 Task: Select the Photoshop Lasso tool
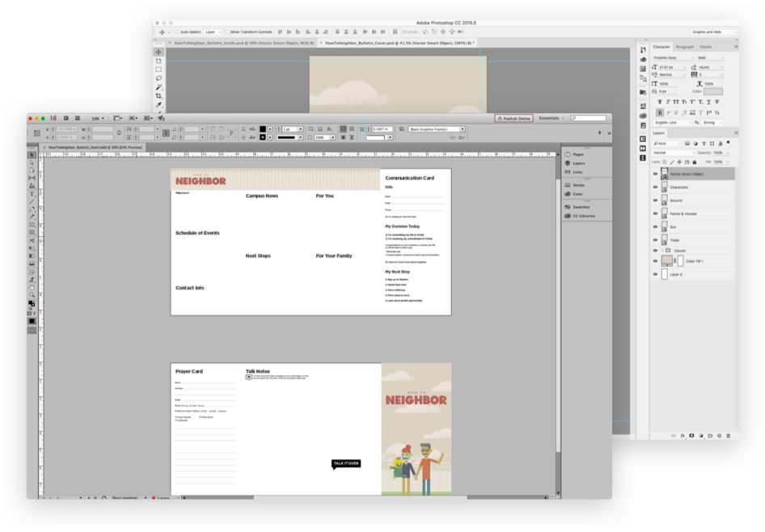click(159, 78)
